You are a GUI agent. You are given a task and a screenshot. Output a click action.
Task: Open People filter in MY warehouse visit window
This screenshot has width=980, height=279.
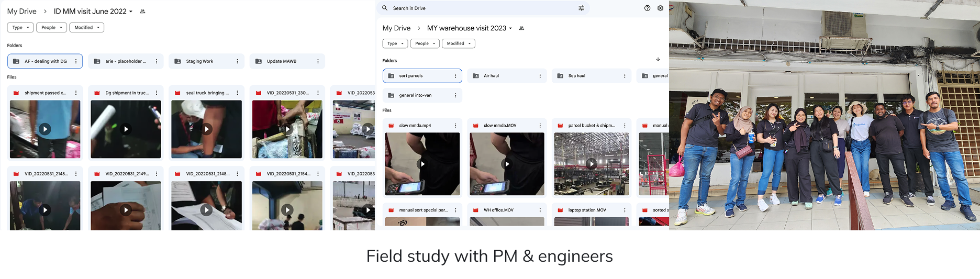click(x=425, y=43)
